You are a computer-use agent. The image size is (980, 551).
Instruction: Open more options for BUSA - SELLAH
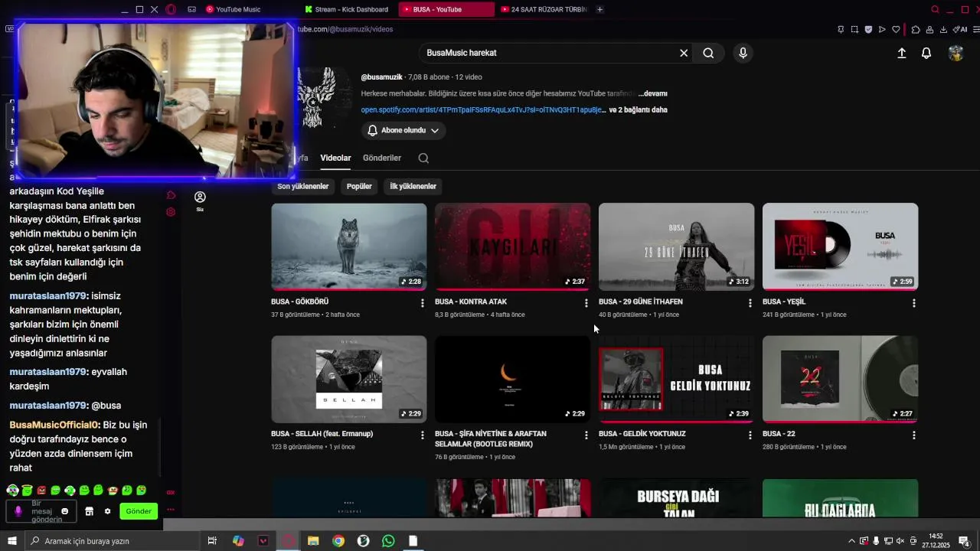(423, 435)
